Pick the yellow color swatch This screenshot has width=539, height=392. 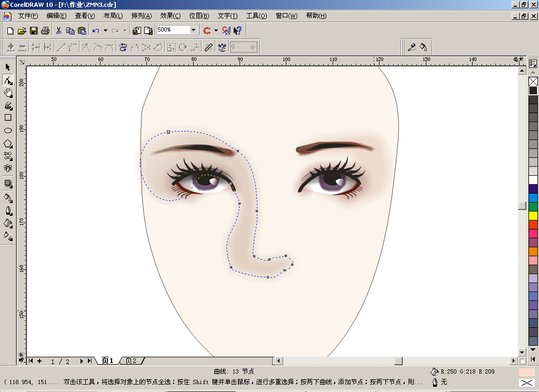pyautogui.click(x=533, y=215)
